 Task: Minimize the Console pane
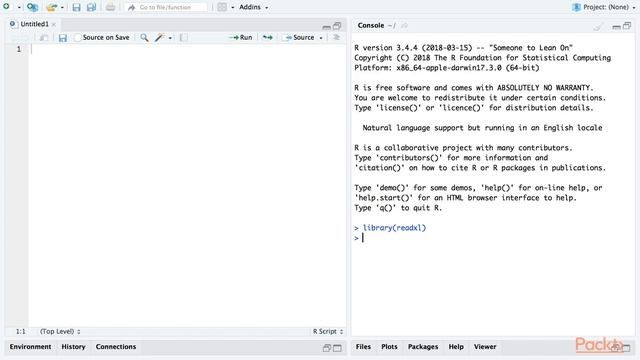coord(617,27)
